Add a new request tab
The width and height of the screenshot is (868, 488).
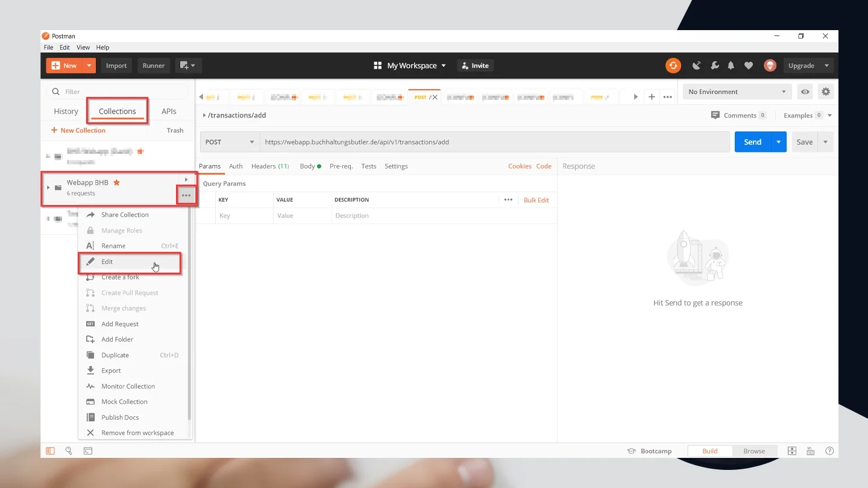click(652, 96)
